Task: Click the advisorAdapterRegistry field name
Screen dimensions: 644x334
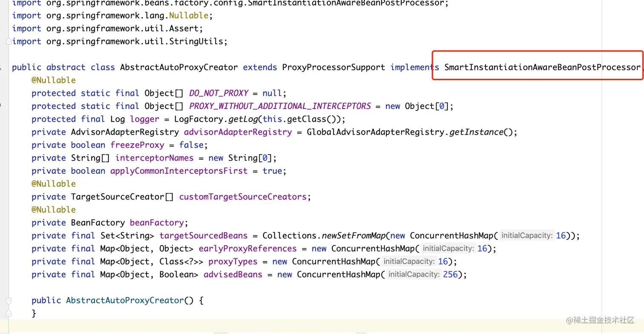Action: pyautogui.click(x=238, y=132)
